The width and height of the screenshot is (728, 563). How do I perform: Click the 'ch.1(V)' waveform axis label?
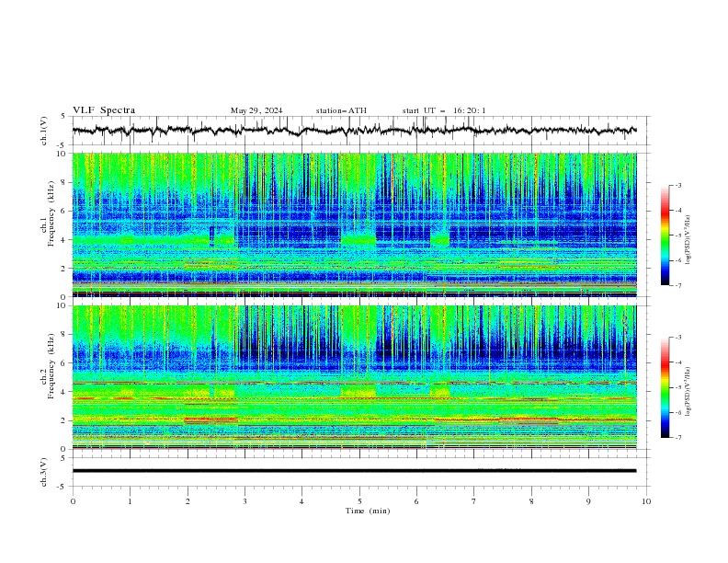[44, 131]
